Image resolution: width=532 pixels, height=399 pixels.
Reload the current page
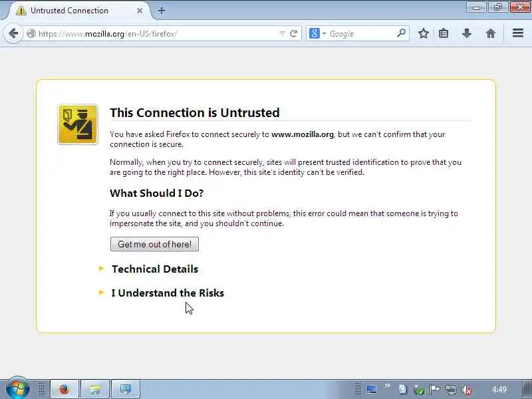(294, 34)
